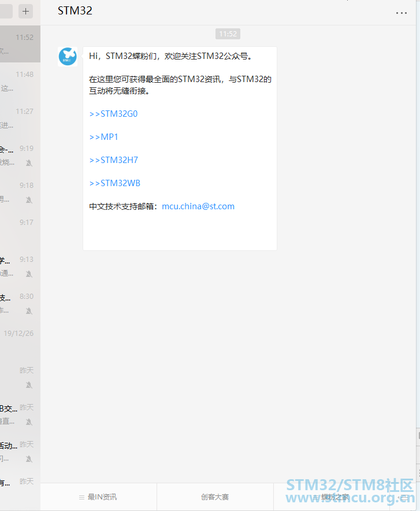Click the muted bell in 9:19 chat
This screenshot has width=420, height=511.
[29, 163]
